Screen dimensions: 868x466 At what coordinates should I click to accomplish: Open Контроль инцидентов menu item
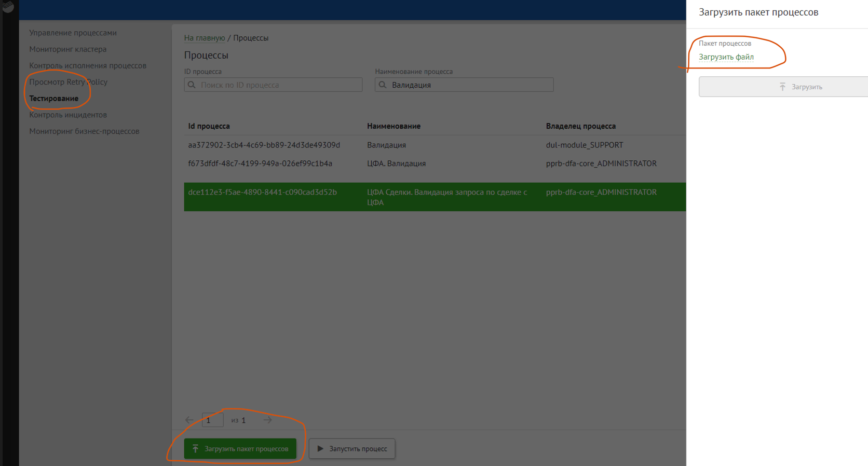(67, 115)
